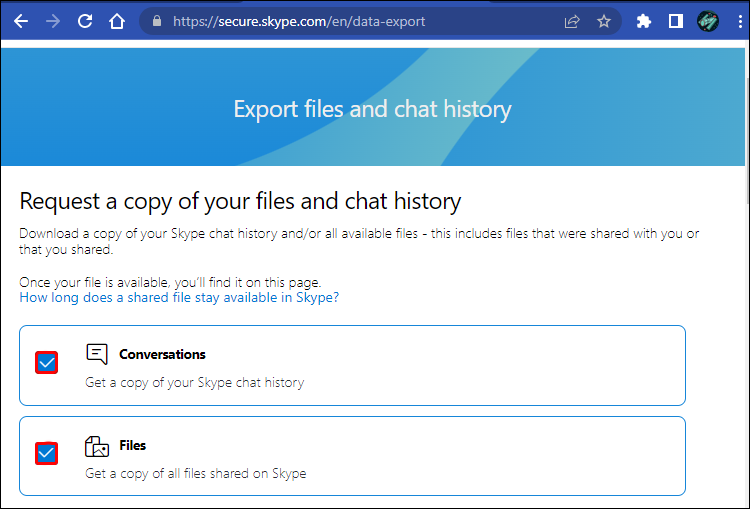Toggle the browser side panel
Image resolution: width=750 pixels, height=509 pixels.
(676, 21)
